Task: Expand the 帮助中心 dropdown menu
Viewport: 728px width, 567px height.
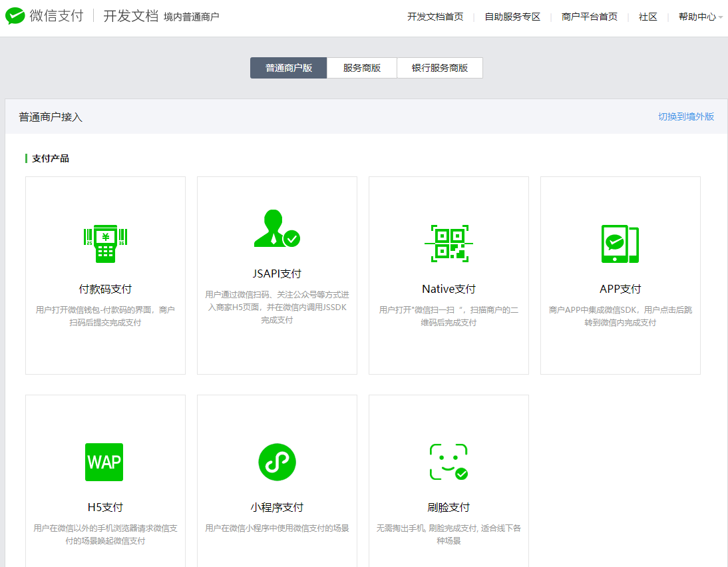Action: click(700, 17)
